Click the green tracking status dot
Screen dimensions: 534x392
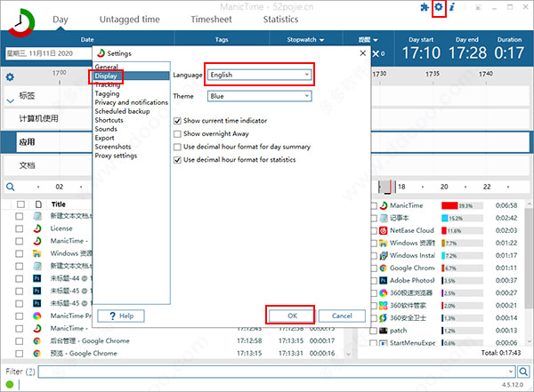(10, 385)
